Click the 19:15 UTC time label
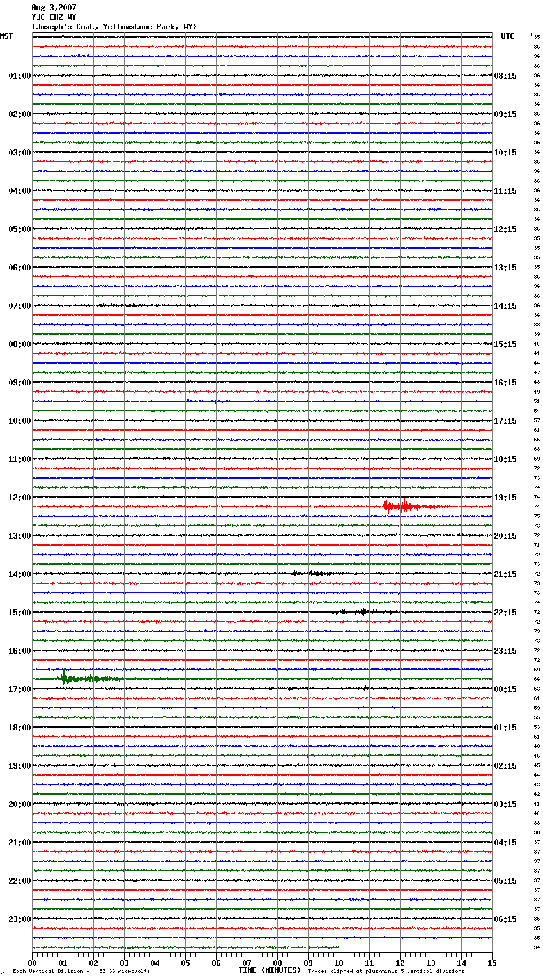 tap(505, 498)
